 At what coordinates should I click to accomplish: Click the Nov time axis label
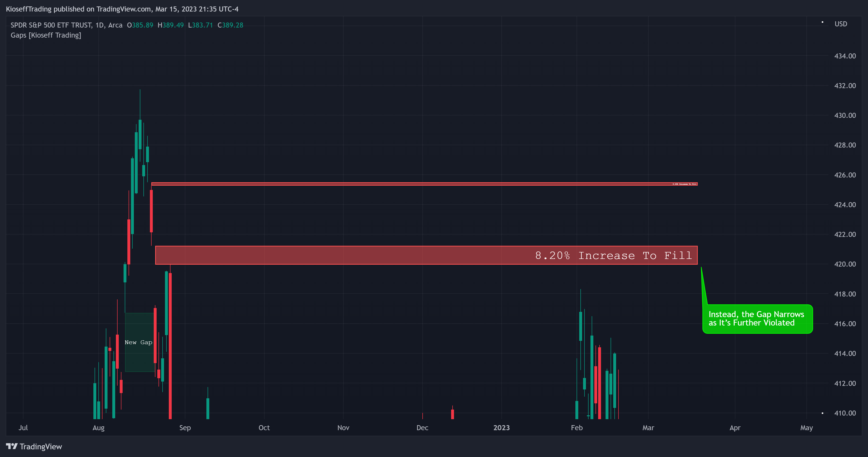point(343,428)
